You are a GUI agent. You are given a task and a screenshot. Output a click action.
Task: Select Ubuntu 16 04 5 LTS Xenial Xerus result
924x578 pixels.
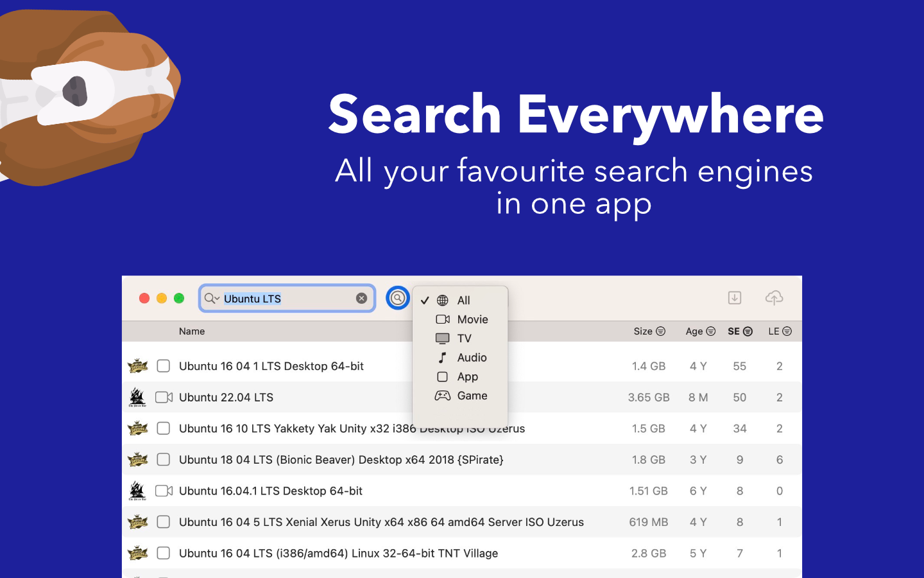462,522
